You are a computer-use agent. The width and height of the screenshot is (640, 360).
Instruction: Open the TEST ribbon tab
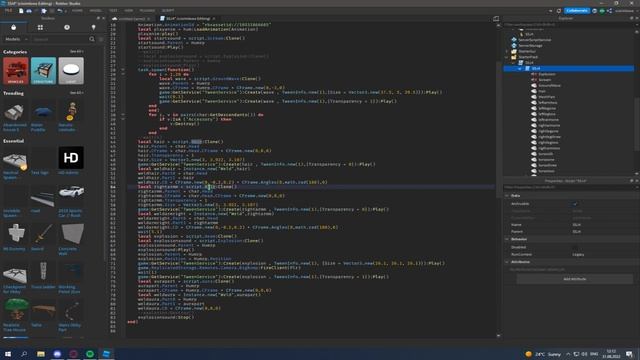[113, 11]
